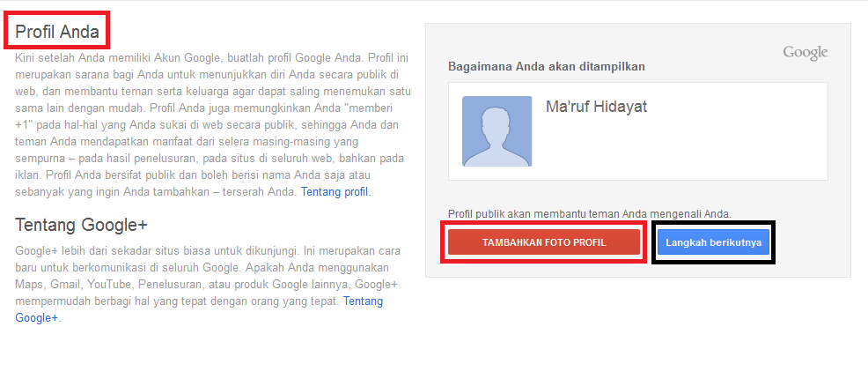Open the Tentang profil link

pos(335,192)
